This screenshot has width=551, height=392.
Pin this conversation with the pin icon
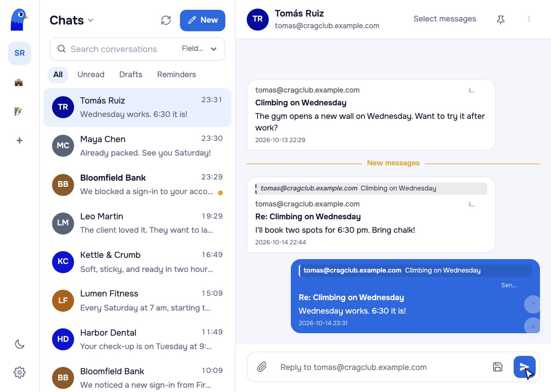click(x=500, y=20)
